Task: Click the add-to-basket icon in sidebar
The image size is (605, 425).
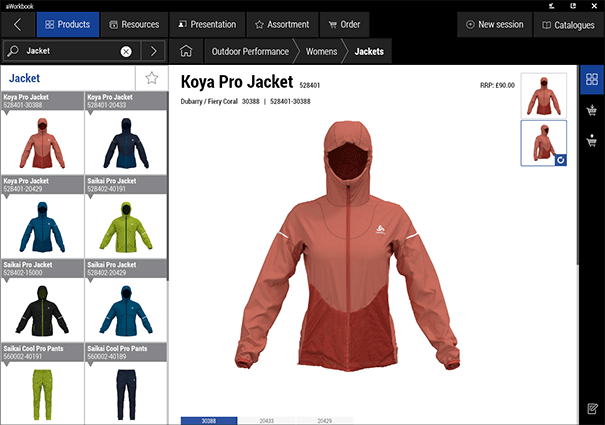Action: point(592,110)
